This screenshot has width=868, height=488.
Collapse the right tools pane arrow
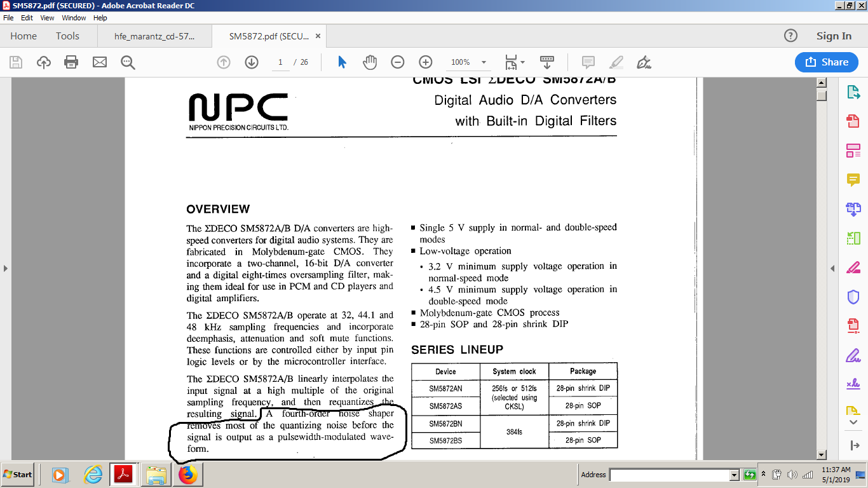click(x=853, y=445)
